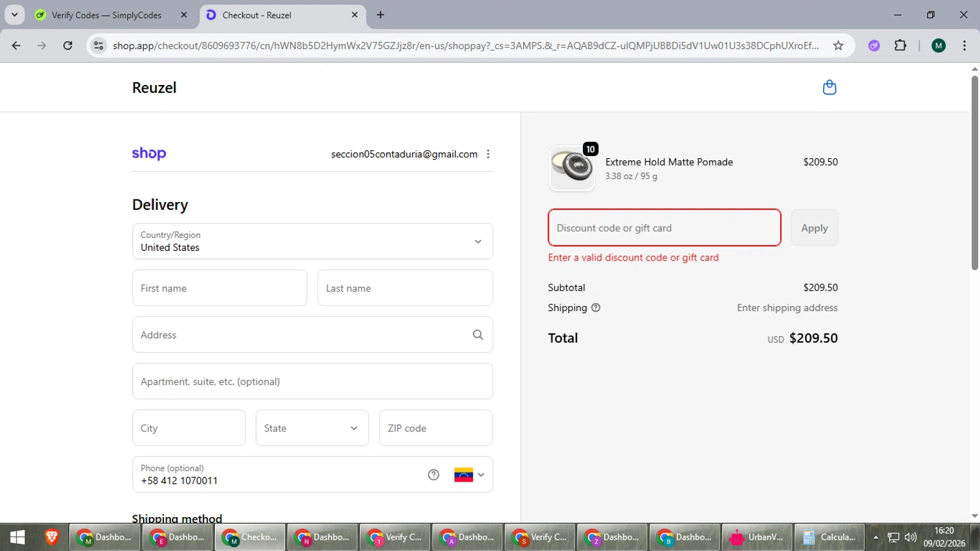Click the Address input field
The image size is (980, 551).
[x=312, y=335]
